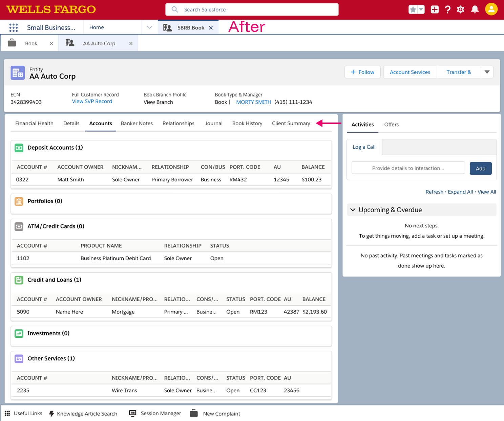Click the Credit and Loans icon
The height and width of the screenshot is (421, 504).
(x=19, y=280)
